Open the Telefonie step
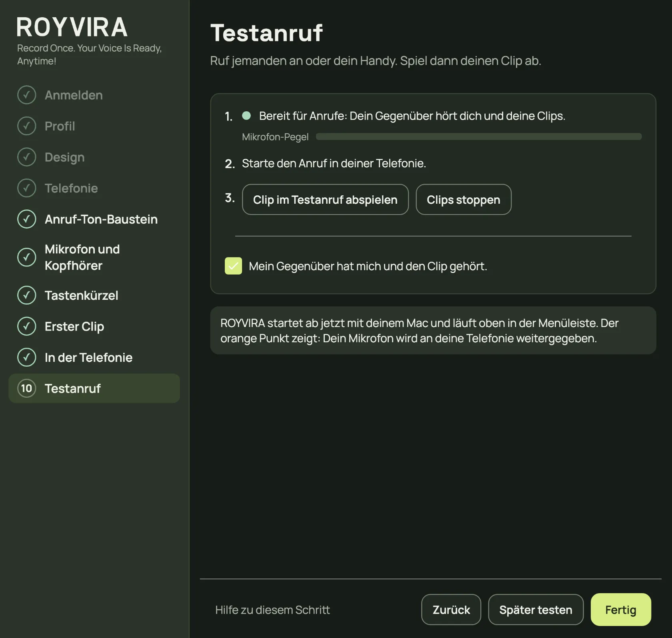The image size is (672, 638). click(94, 188)
